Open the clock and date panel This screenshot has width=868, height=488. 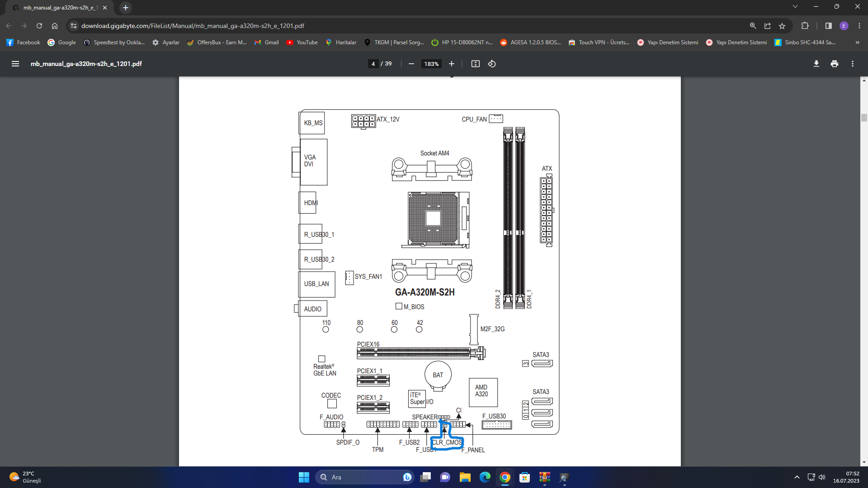pos(846,477)
